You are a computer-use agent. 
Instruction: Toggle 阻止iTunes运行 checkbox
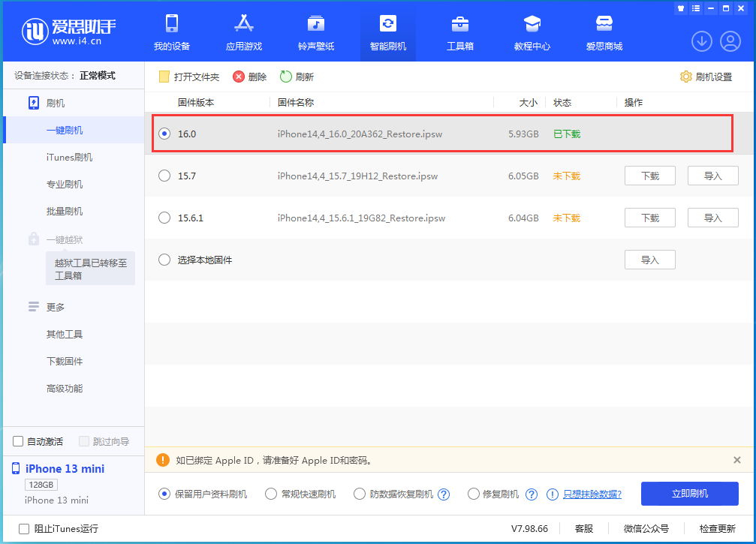23,528
